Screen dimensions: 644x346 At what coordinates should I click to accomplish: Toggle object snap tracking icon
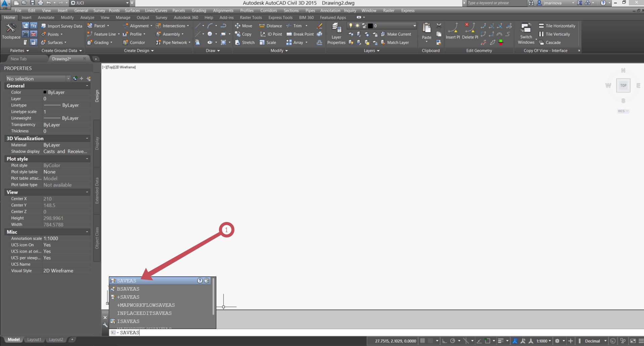pos(479,341)
